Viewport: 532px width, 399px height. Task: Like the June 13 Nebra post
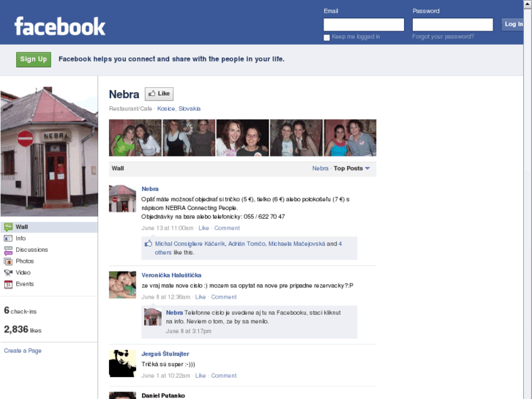203,228
